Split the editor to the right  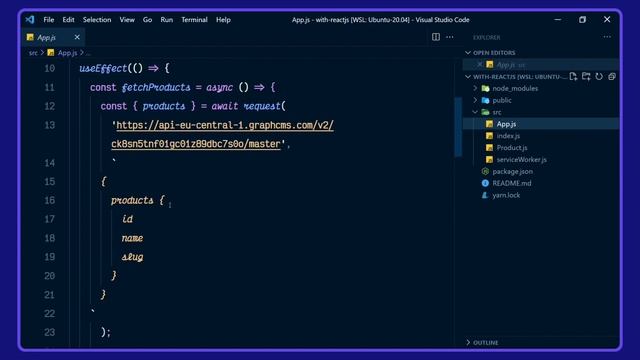[x=436, y=37]
